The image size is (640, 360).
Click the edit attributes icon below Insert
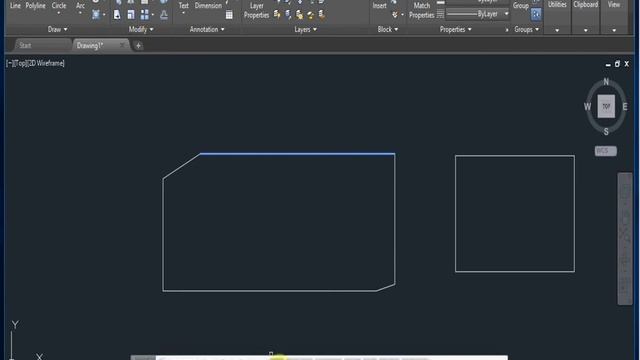394,15
